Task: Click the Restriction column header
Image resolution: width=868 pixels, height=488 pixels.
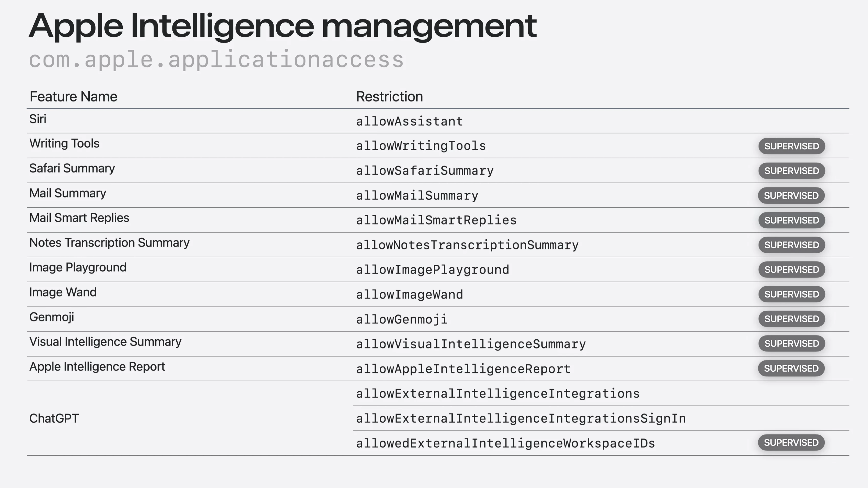Action: pos(389,96)
